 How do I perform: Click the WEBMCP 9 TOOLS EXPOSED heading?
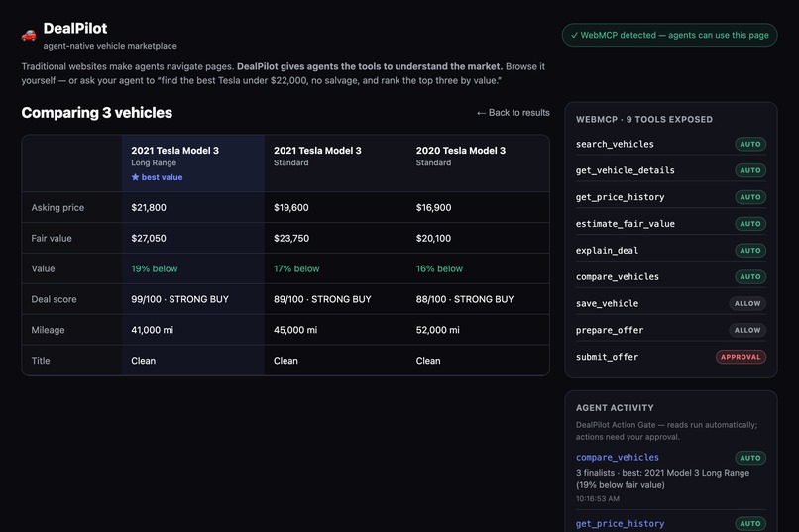pos(644,119)
